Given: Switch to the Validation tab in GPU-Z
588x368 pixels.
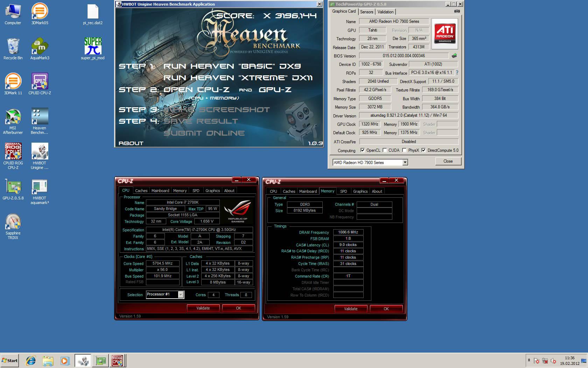Looking at the screenshot, I should (385, 12).
